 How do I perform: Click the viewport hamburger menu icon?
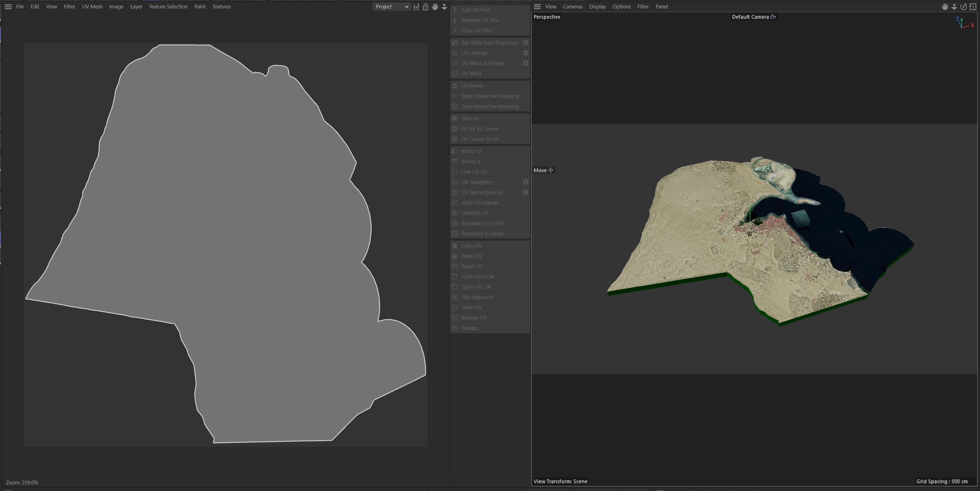click(537, 7)
